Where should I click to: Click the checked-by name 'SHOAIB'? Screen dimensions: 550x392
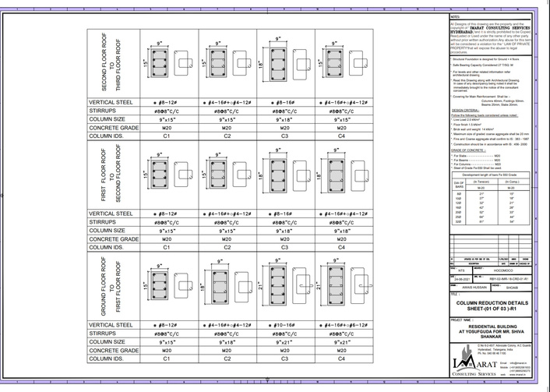(x=512, y=288)
